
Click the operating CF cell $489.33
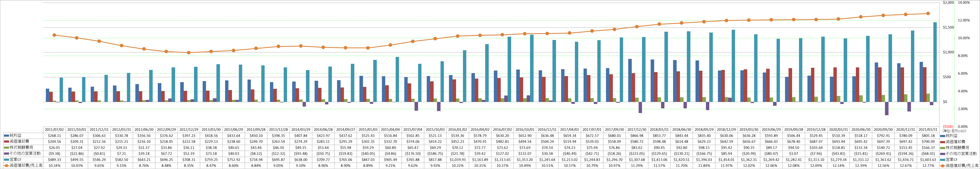pos(54,160)
